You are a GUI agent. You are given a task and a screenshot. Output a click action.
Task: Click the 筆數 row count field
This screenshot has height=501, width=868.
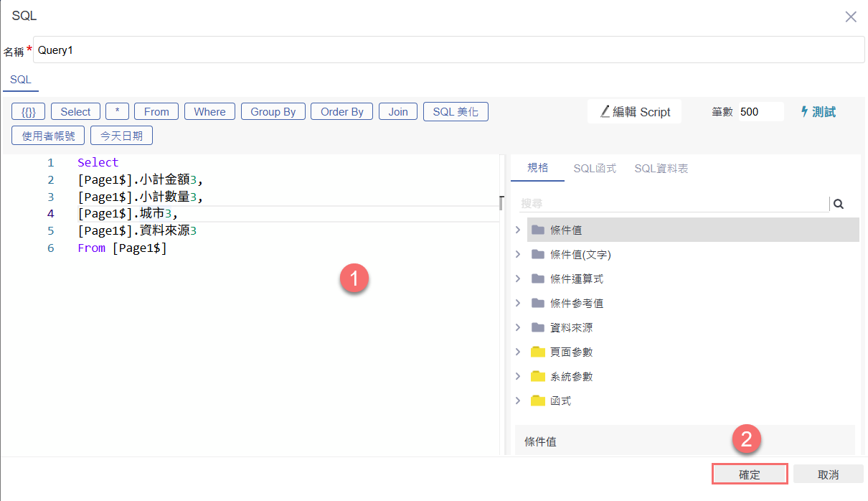[x=760, y=112]
